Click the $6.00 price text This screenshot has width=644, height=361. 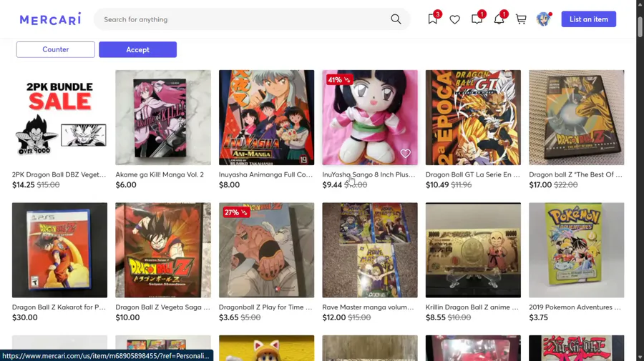126,184
